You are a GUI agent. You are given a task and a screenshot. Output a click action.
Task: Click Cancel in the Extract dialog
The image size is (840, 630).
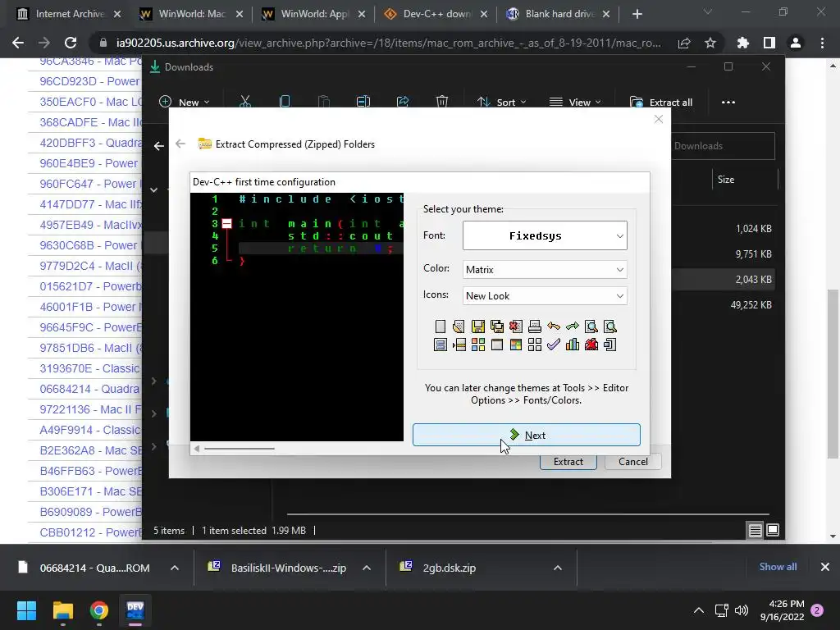(632, 462)
